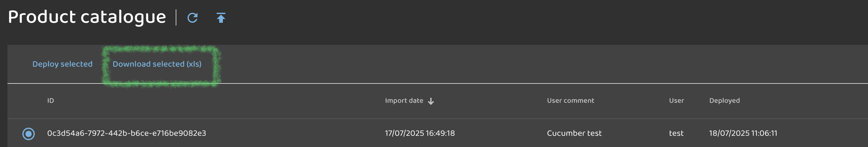Click the import date 17/07/2025 16:49:18 cell
Screen dimensions: 868x147
click(x=419, y=134)
